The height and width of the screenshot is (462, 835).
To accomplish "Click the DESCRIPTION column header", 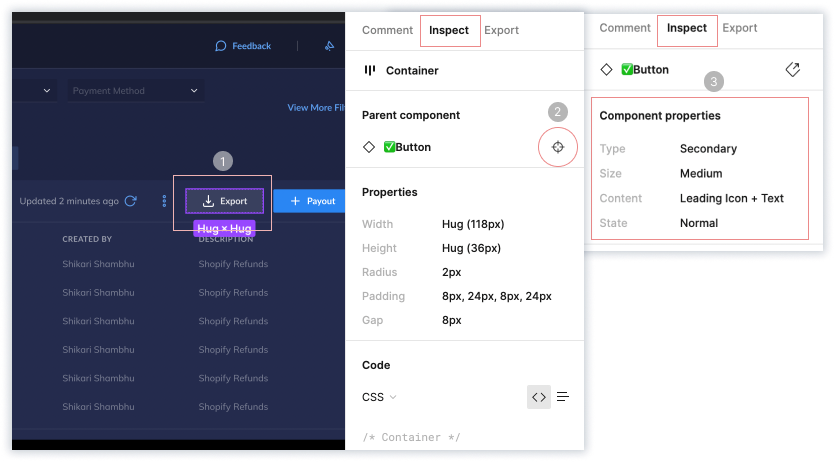I will click(226, 239).
